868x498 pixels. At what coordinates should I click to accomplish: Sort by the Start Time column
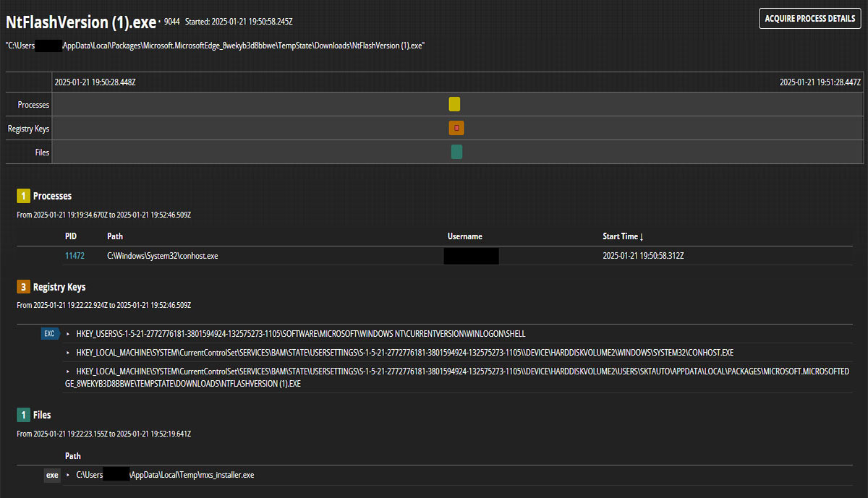pyautogui.click(x=623, y=236)
